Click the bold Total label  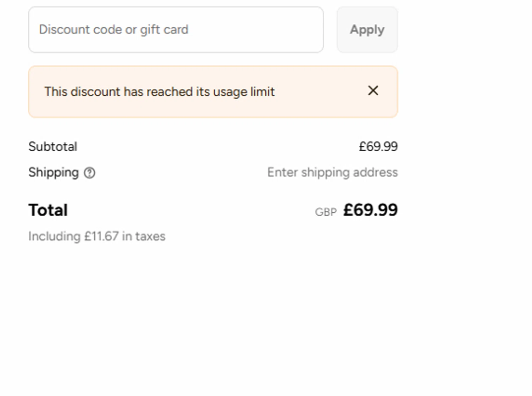pos(48,210)
